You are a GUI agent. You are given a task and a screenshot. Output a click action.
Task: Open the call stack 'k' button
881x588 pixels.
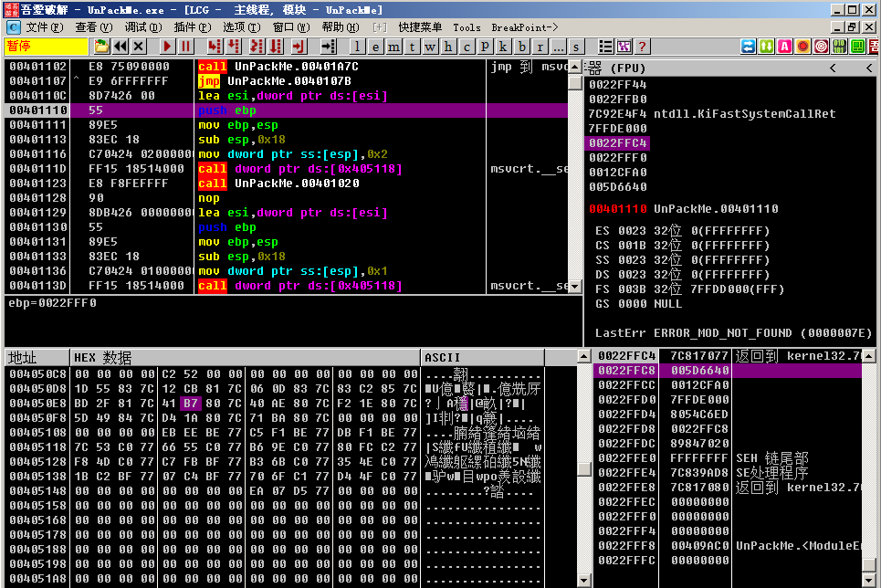point(503,47)
